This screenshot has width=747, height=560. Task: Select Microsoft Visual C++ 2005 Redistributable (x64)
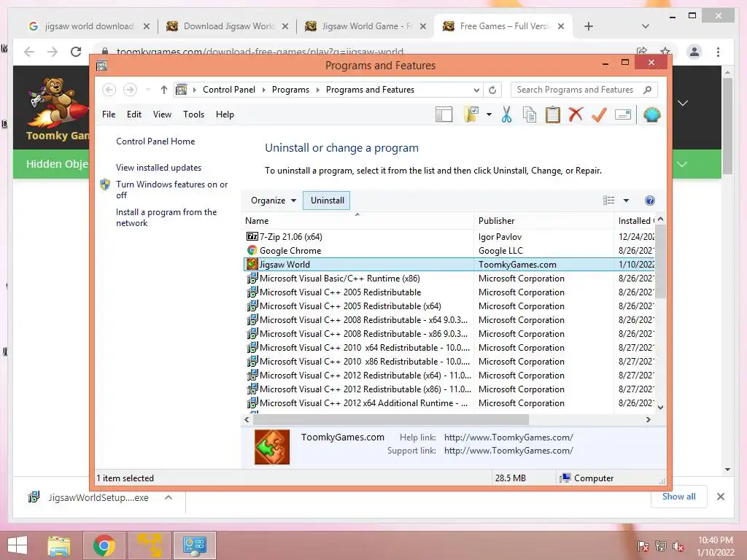coord(449,306)
